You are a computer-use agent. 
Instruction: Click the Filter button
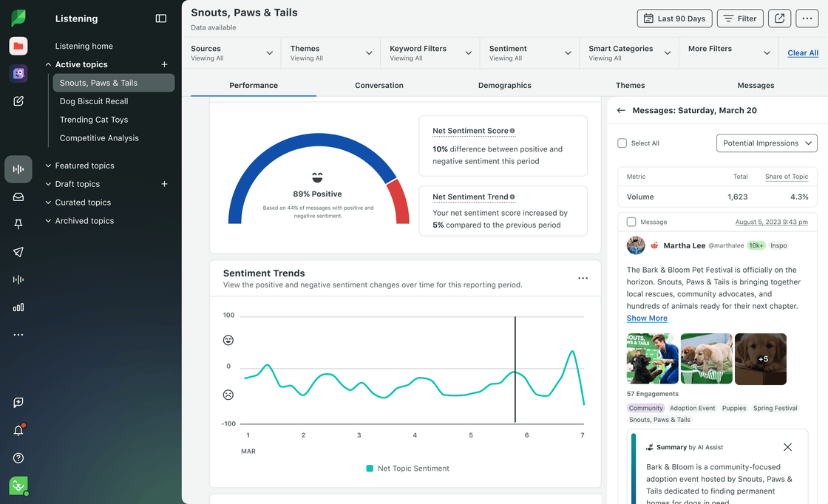(x=740, y=18)
